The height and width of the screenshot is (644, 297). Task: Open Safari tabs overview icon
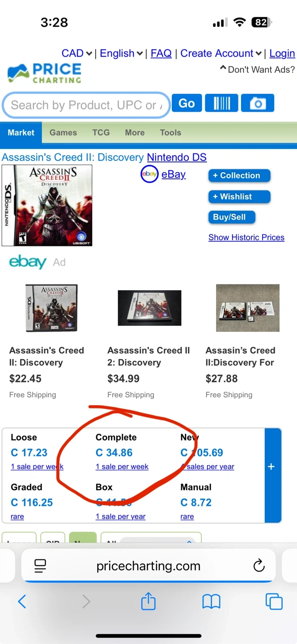(x=274, y=602)
